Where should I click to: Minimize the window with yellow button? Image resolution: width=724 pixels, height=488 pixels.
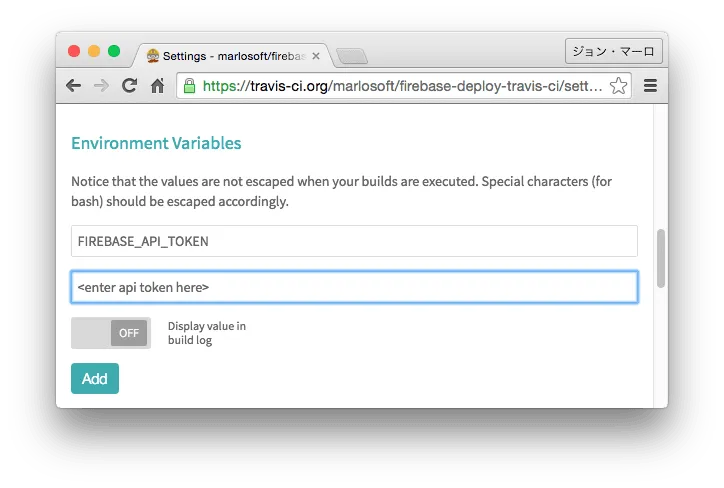pyautogui.click(x=94, y=51)
